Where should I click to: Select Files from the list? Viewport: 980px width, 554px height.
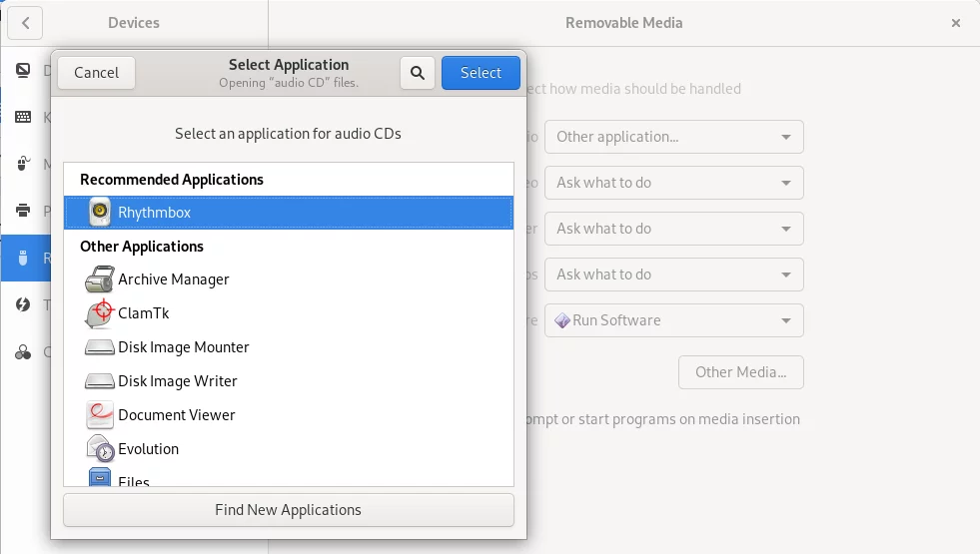288,477
